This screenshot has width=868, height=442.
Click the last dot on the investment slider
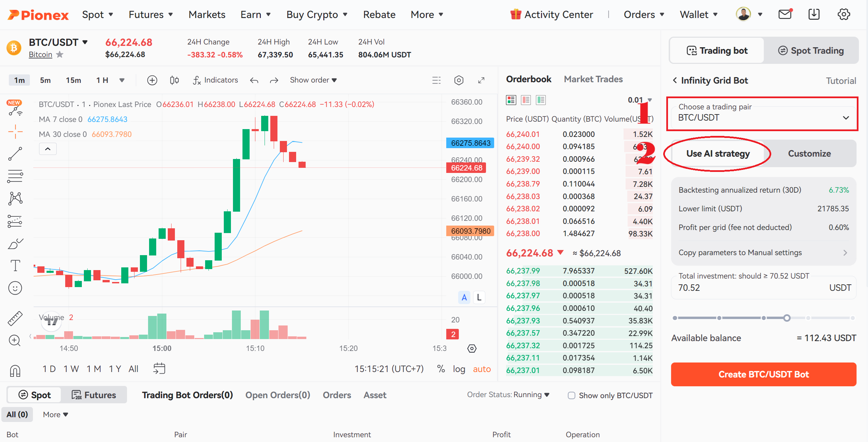(853, 318)
